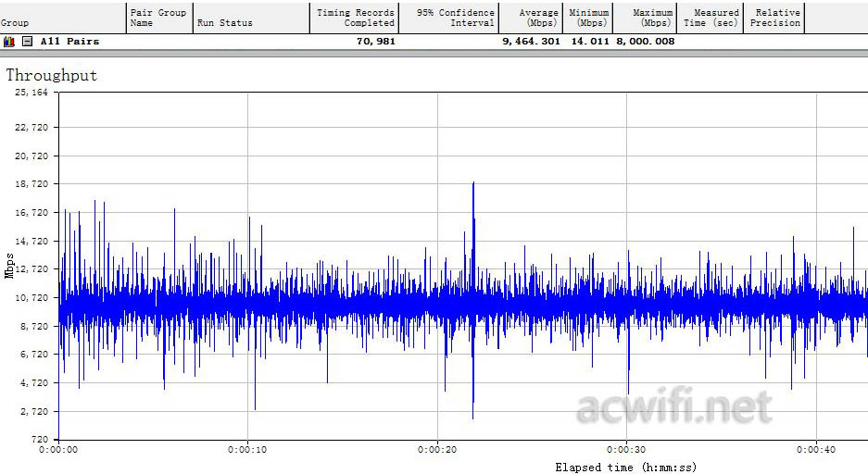Screen dimensions: 868x474
Task: Click the Minimum (Mbps) column header
Action: pos(588,18)
